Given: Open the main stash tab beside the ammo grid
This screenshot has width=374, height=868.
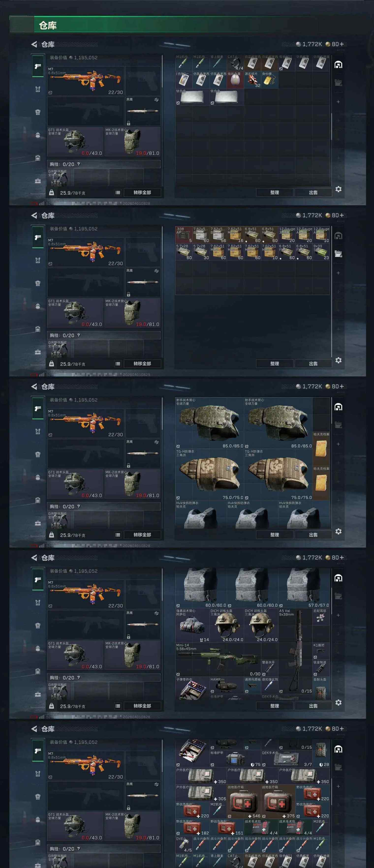Looking at the screenshot, I should (338, 236).
